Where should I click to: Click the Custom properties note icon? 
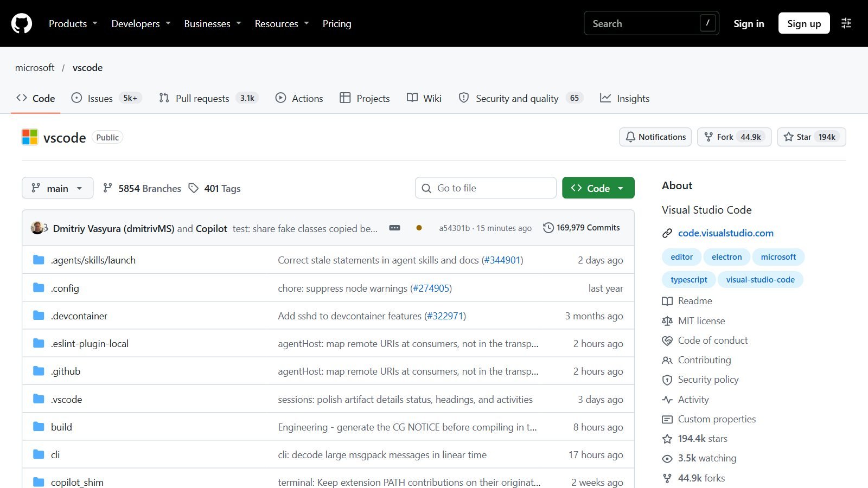pos(667,419)
